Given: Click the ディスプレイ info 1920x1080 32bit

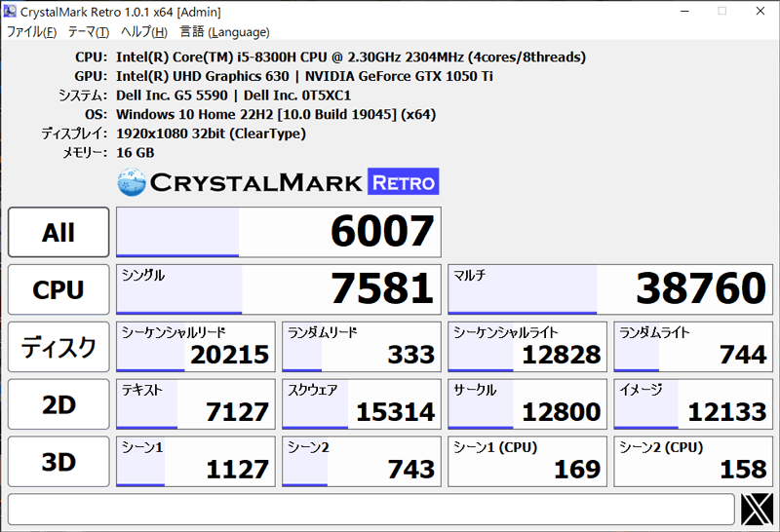Looking at the screenshot, I should [x=211, y=133].
